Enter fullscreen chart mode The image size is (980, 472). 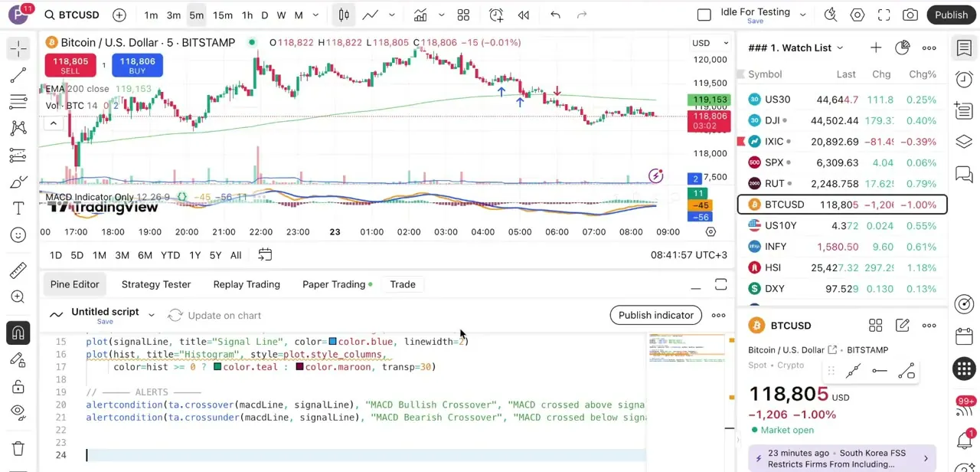(x=884, y=15)
